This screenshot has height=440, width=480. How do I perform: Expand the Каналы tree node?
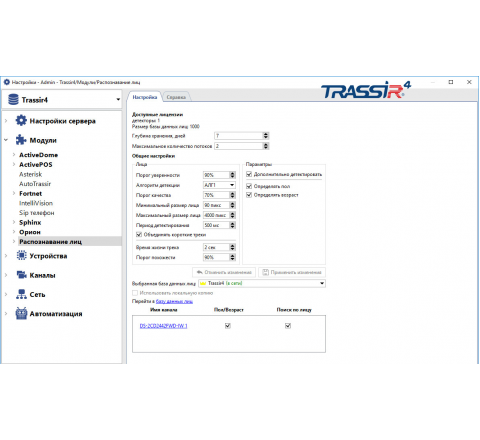[x=6, y=275]
